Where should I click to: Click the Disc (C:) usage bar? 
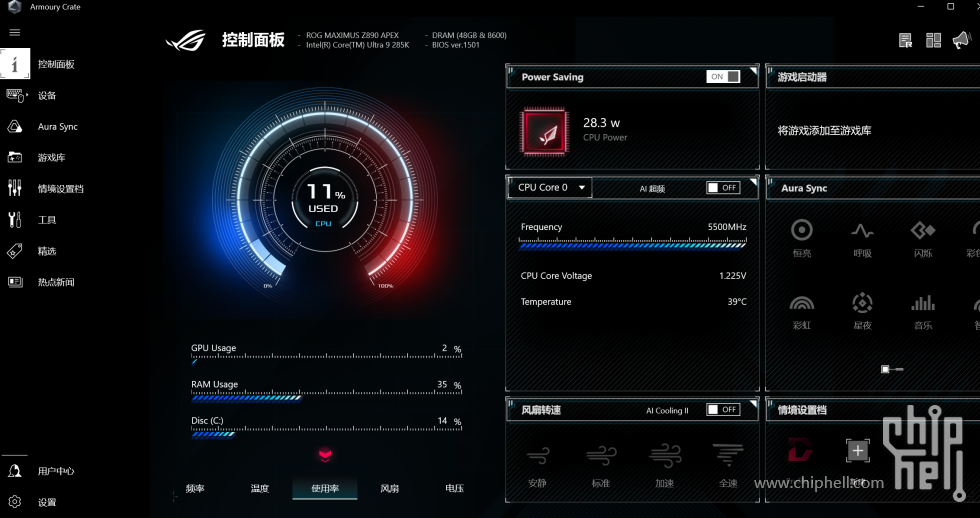[326, 433]
